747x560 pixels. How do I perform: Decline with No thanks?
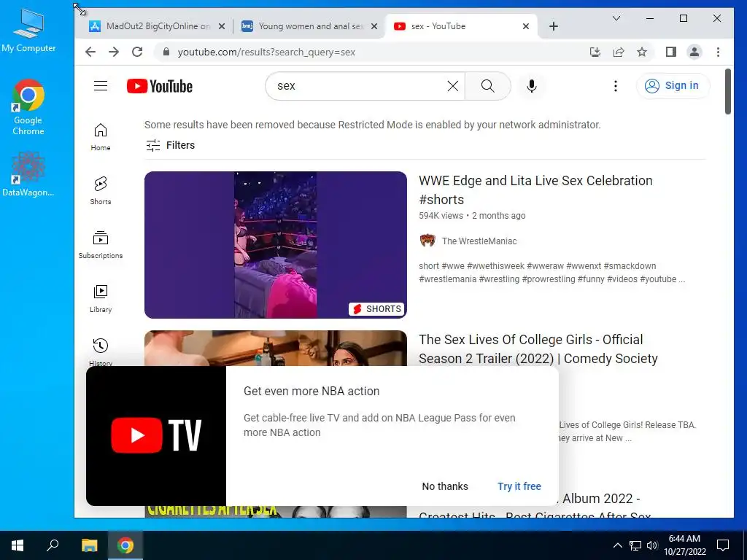445,486
